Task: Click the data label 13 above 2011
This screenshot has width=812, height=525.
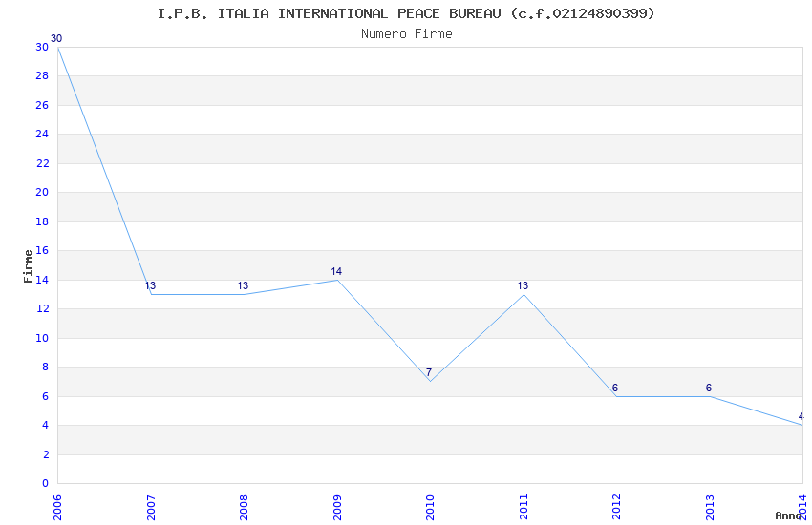Action: [x=523, y=285]
